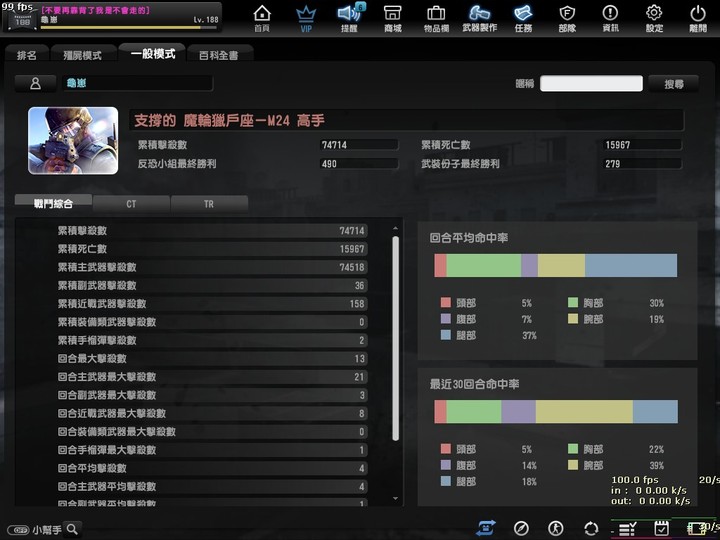Open the 商城 shop icon
The image size is (720, 540).
(393, 18)
